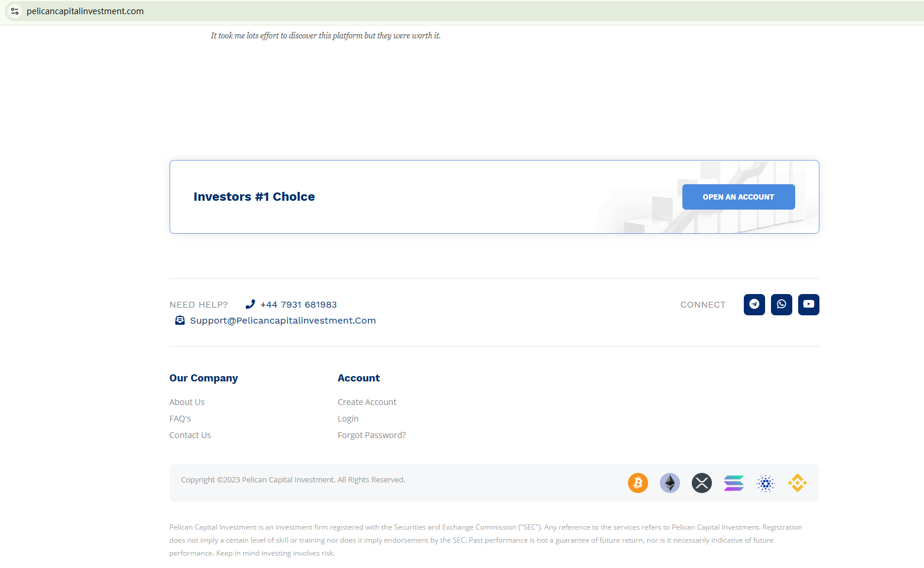Click the XRP coin icon
Screen dimensions: 924x568
pyautogui.click(x=701, y=483)
